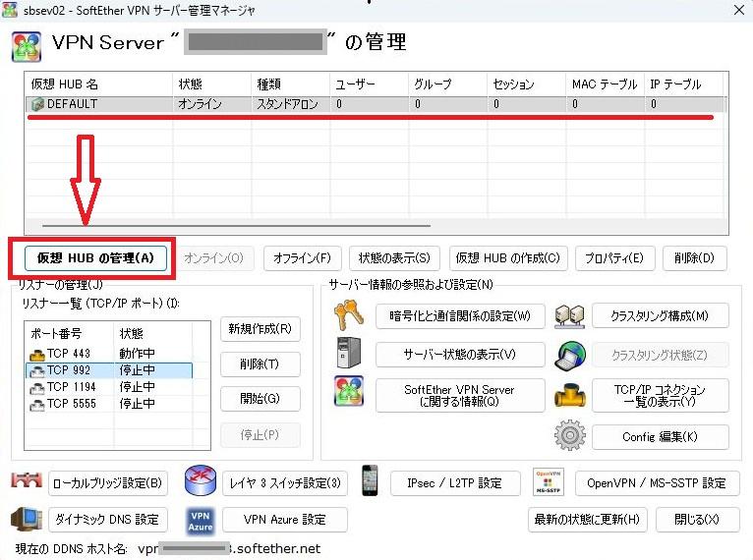Click 新規作成(R) listener button
This screenshot has width=753, height=560.
tap(261, 329)
